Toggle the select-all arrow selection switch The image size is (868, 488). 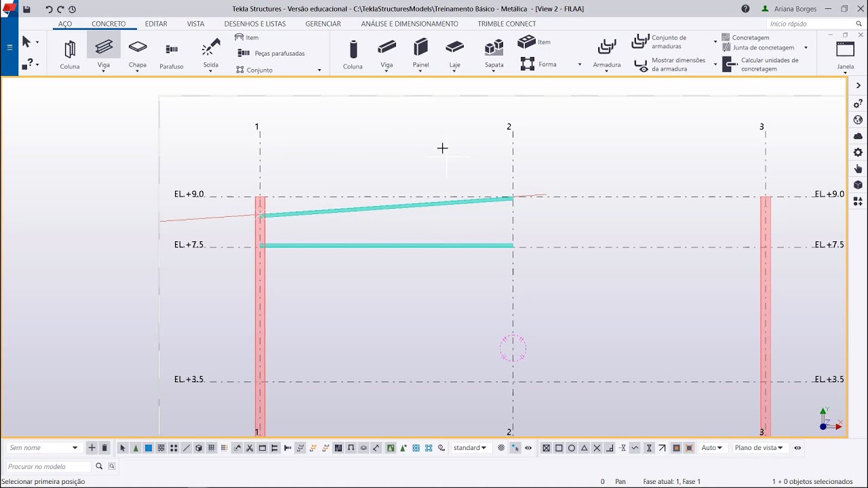(x=123, y=448)
